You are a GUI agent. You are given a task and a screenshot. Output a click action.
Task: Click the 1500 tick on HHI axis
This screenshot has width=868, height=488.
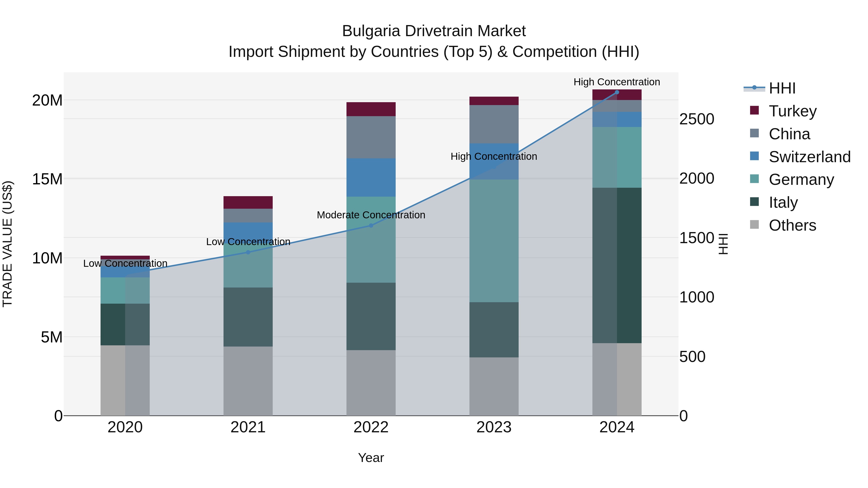click(697, 238)
